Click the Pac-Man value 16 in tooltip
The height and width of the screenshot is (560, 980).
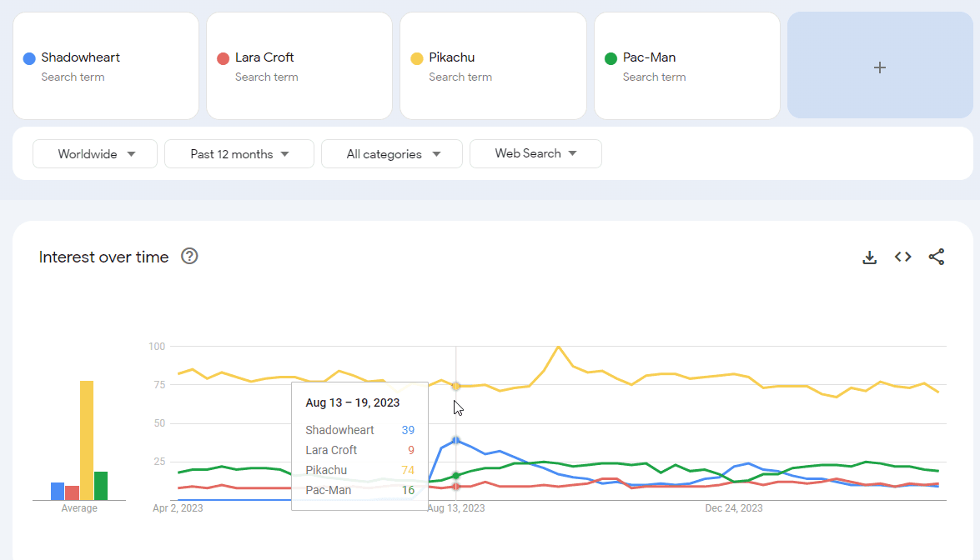pyautogui.click(x=408, y=490)
